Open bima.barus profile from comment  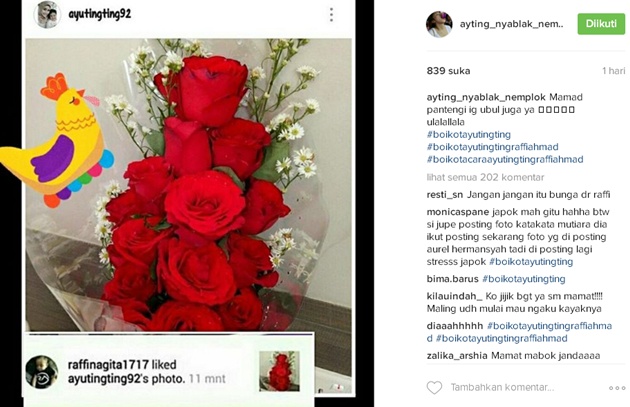[x=452, y=279]
